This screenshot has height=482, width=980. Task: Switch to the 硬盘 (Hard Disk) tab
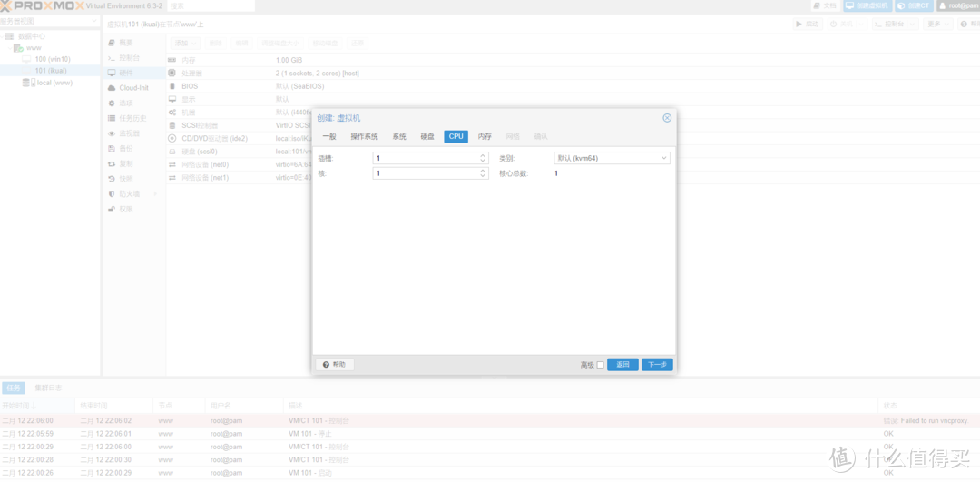tap(427, 136)
